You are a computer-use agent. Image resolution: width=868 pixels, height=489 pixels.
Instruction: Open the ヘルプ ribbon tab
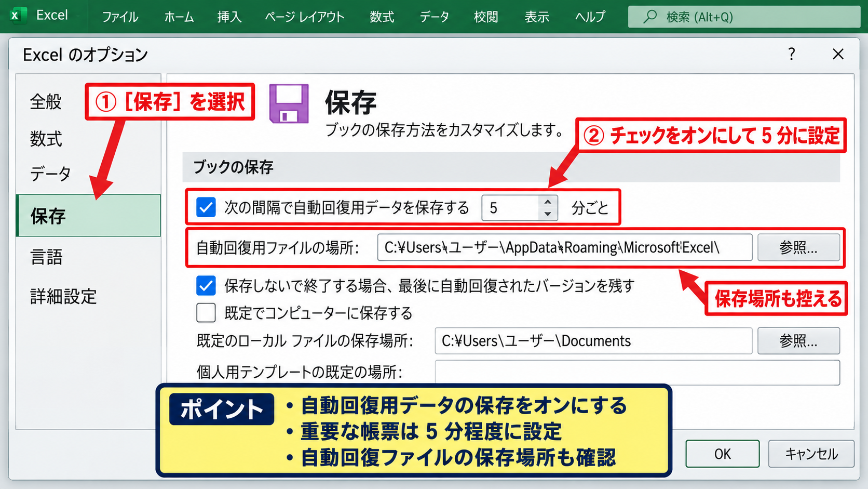point(590,17)
